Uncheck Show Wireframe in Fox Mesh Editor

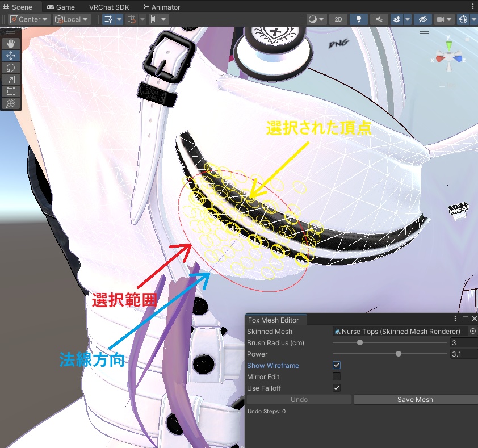[x=337, y=365]
